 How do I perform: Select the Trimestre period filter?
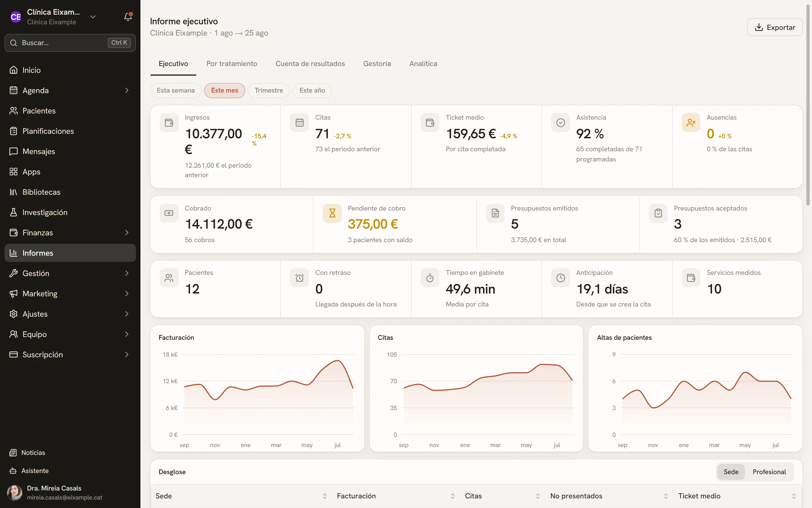269,90
